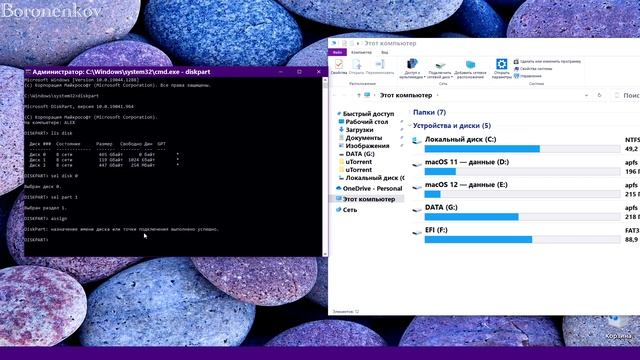
Task: Click the address bar Этот компьютер breadcrumb
Action: 406,95
